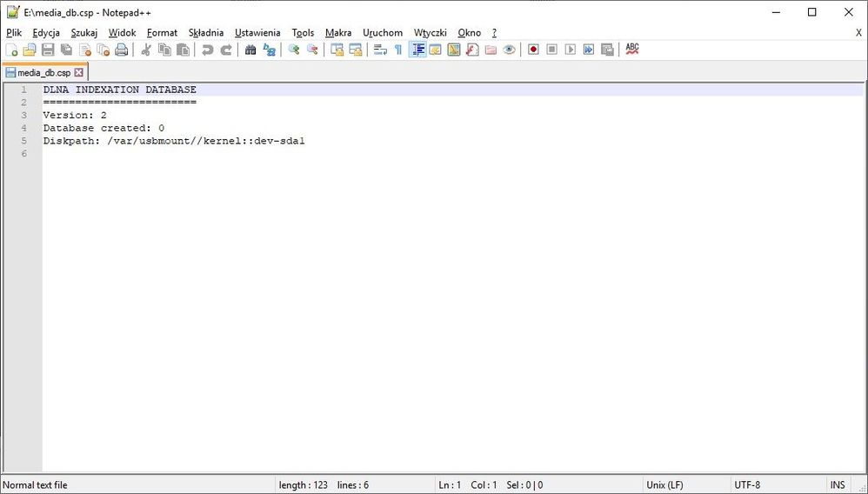Close the media_db.csp tab with its X

coord(79,73)
